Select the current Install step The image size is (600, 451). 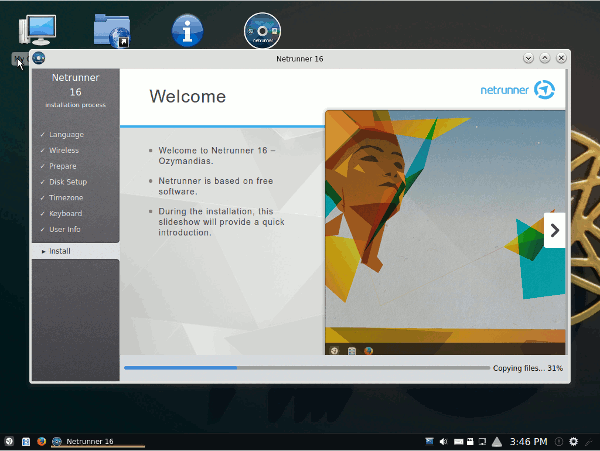click(x=76, y=251)
